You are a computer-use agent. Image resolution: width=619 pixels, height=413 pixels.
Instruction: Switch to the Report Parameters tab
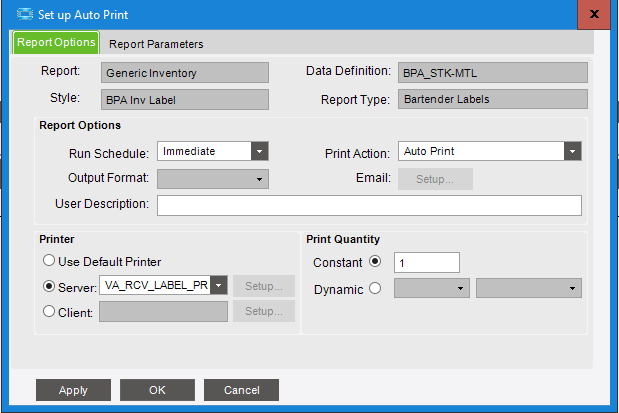pos(156,44)
